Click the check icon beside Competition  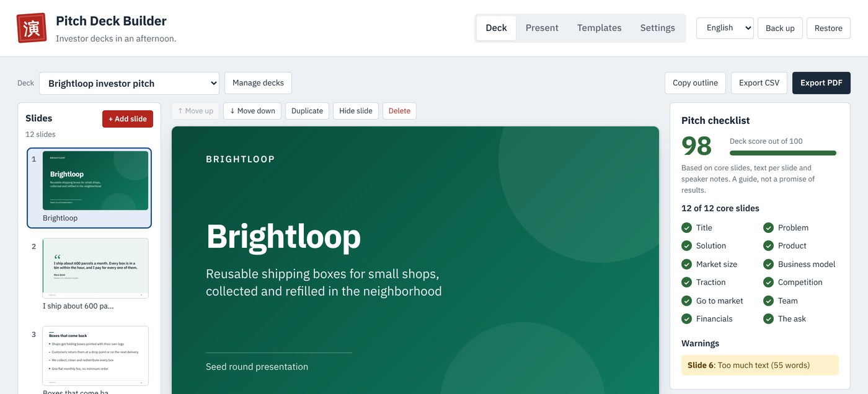coord(768,282)
